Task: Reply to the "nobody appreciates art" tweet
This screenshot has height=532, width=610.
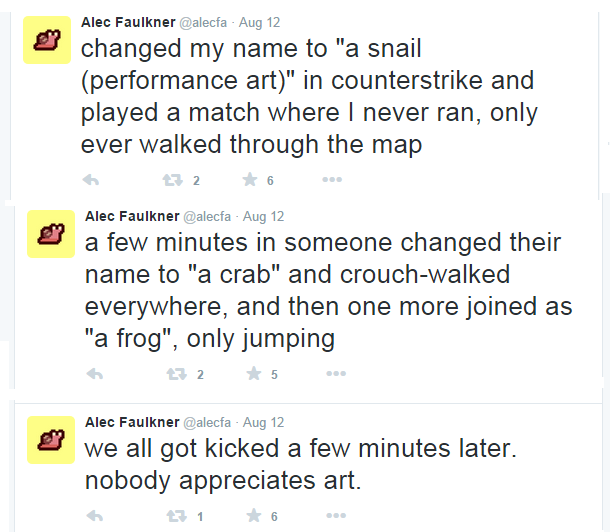Action: [92, 516]
